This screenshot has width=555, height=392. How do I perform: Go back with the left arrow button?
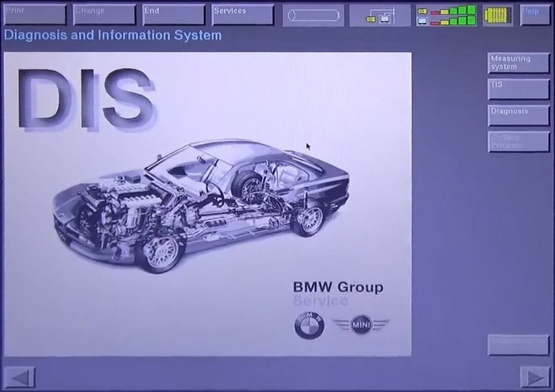point(19,378)
